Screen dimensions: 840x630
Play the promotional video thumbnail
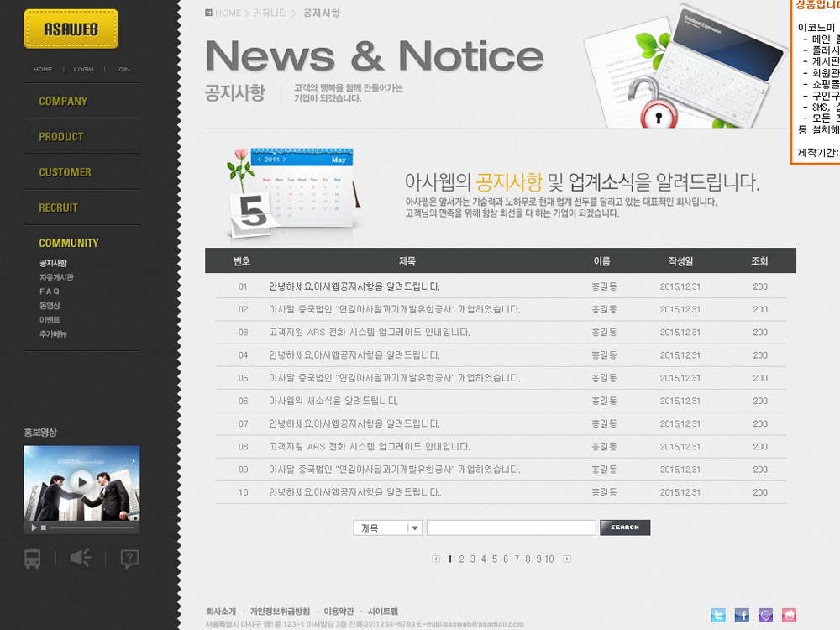(81, 482)
